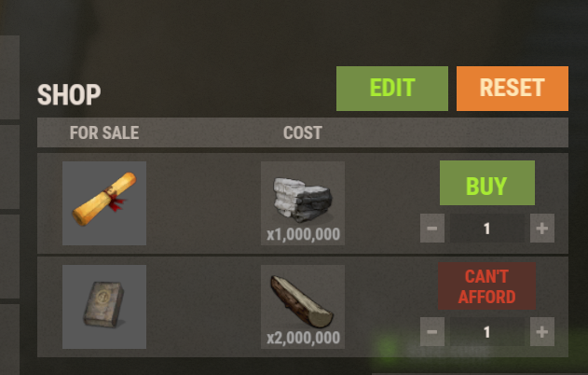
Task: Click the x1,000,000 cost amount
Action: pyautogui.click(x=303, y=235)
